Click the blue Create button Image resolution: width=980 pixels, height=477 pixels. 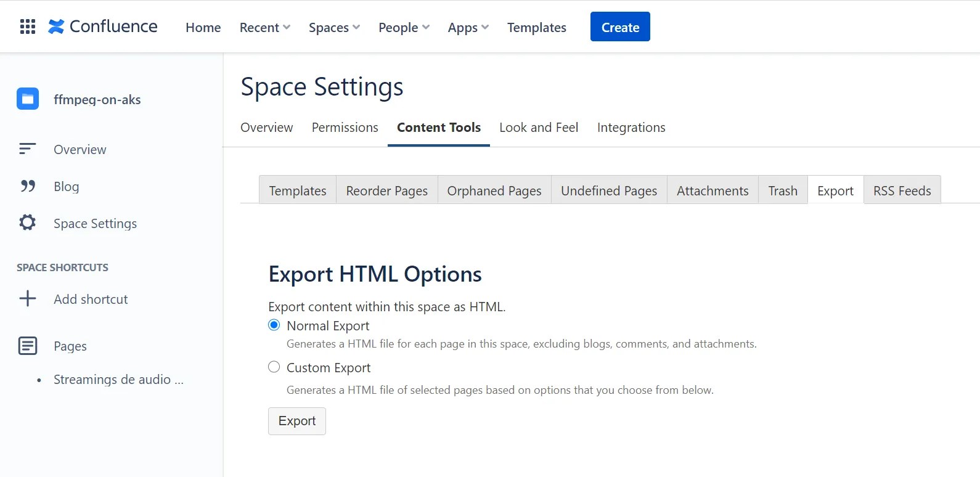pyautogui.click(x=620, y=26)
